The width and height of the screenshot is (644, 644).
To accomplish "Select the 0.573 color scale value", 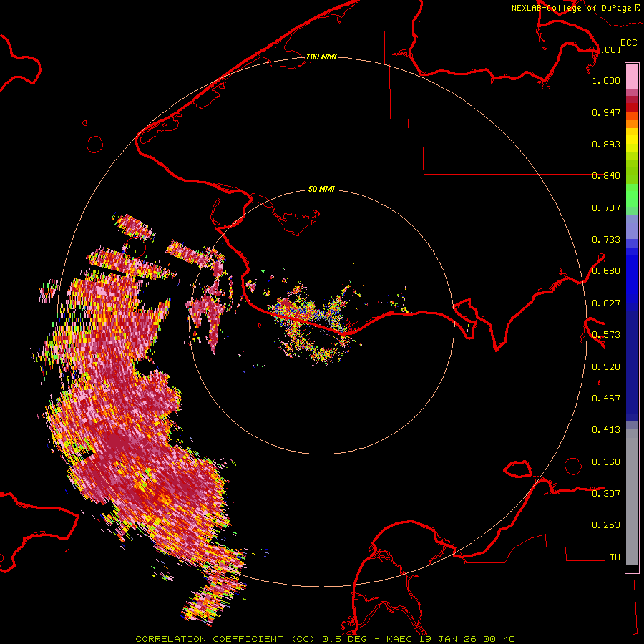I will click(x=606, y=335).
